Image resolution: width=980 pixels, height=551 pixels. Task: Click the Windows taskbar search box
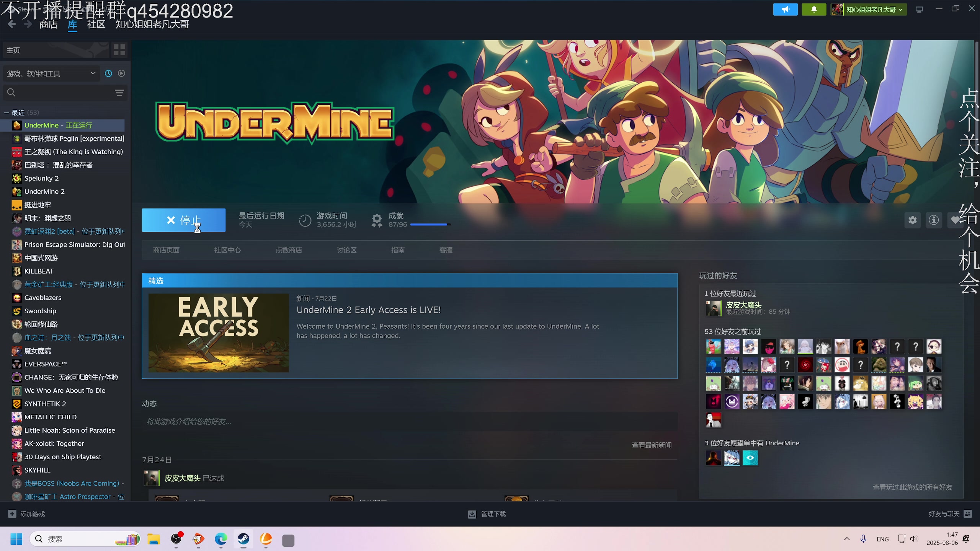(85, 539)
